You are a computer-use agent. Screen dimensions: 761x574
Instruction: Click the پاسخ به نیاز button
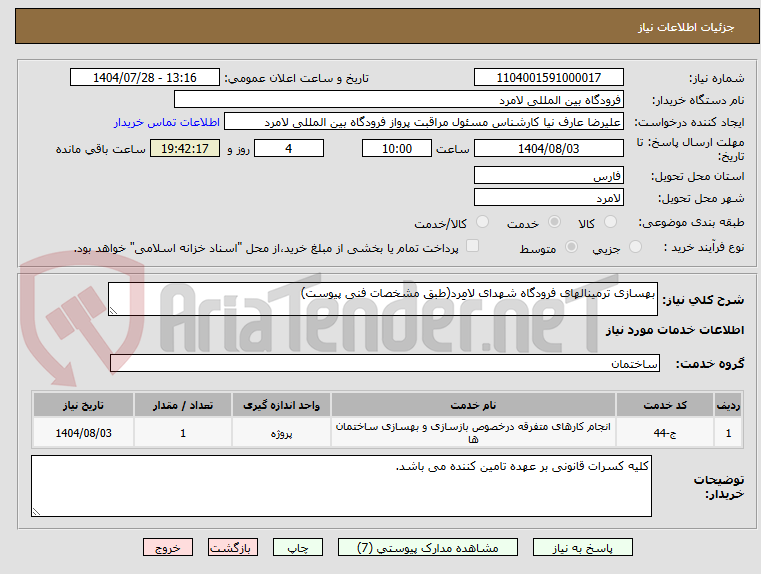(582, 547)
